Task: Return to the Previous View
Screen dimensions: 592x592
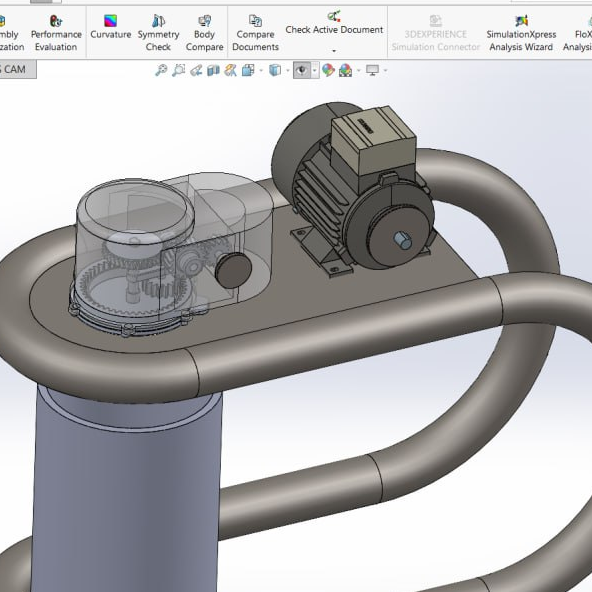Action: (x=196, y=70)
